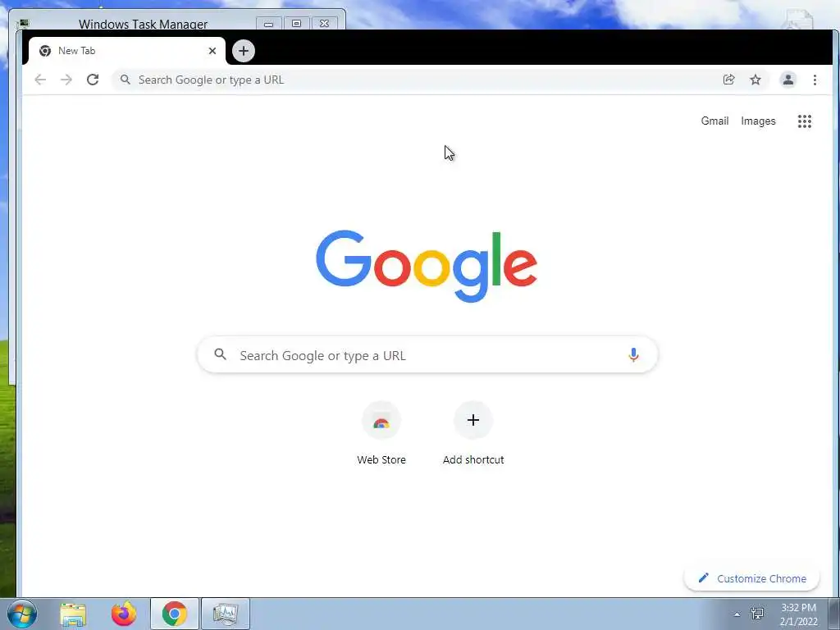This screenshot has width=840, height=630.
Task: Open the Web Store shortcut icon
Action: coord(381,421)
